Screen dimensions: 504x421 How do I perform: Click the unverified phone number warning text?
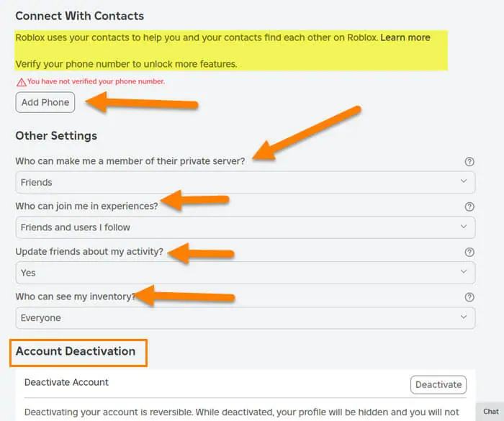pos(96,81)
